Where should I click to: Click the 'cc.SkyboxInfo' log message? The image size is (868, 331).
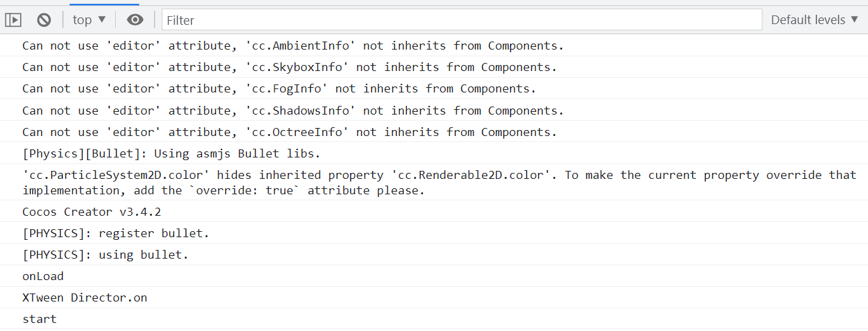click(290, 67)
